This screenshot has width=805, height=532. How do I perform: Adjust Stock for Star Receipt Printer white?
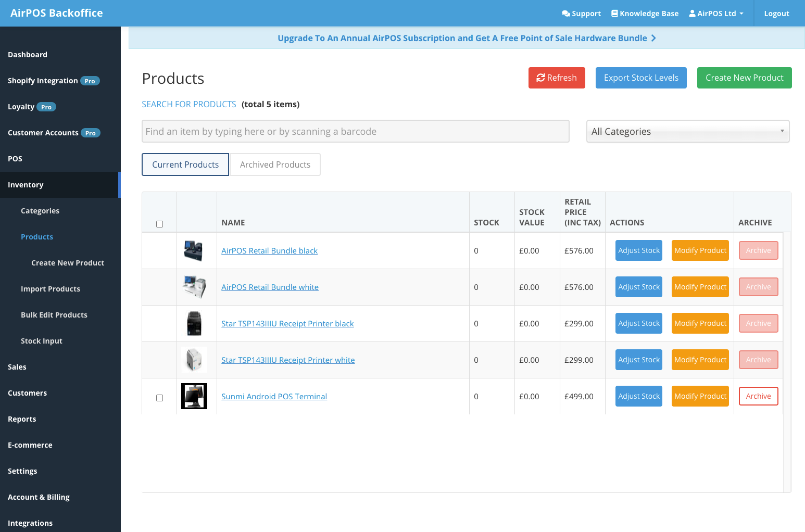click(x=639, y=360)
